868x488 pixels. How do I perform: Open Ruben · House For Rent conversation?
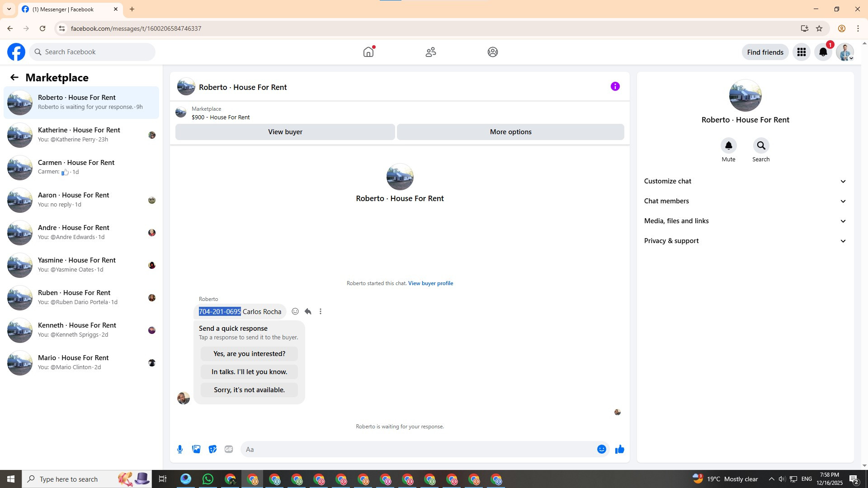tap(81, 298)
